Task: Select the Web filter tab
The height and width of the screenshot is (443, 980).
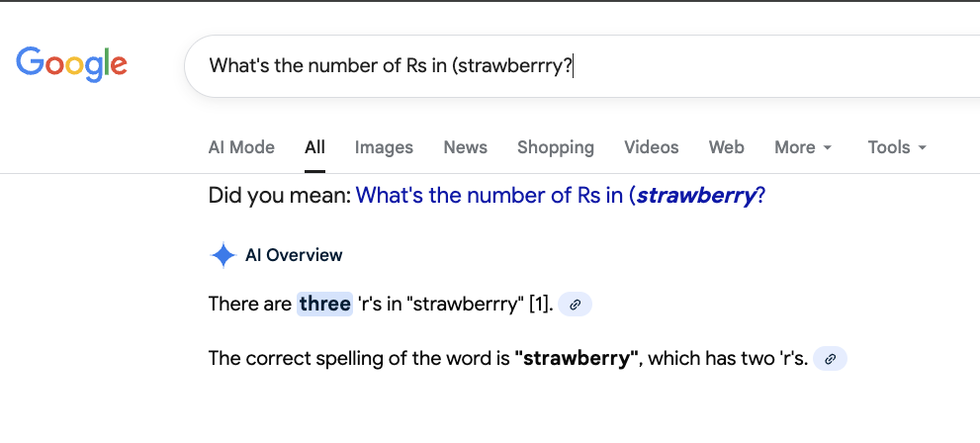Action: point(726,147)
